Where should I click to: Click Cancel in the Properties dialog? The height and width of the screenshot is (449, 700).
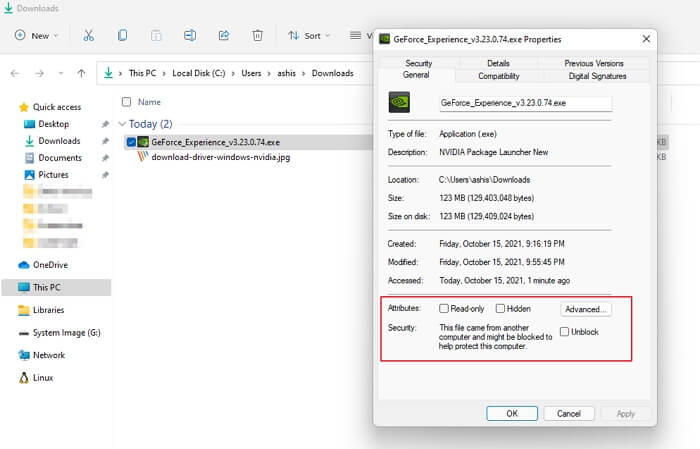point(569,414)
